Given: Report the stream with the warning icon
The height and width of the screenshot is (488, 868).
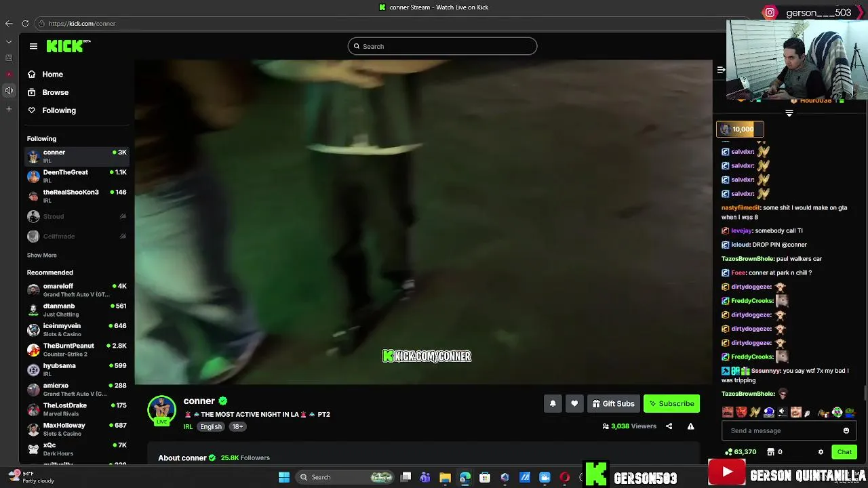Looking at the screenshot, I should 690,426.
